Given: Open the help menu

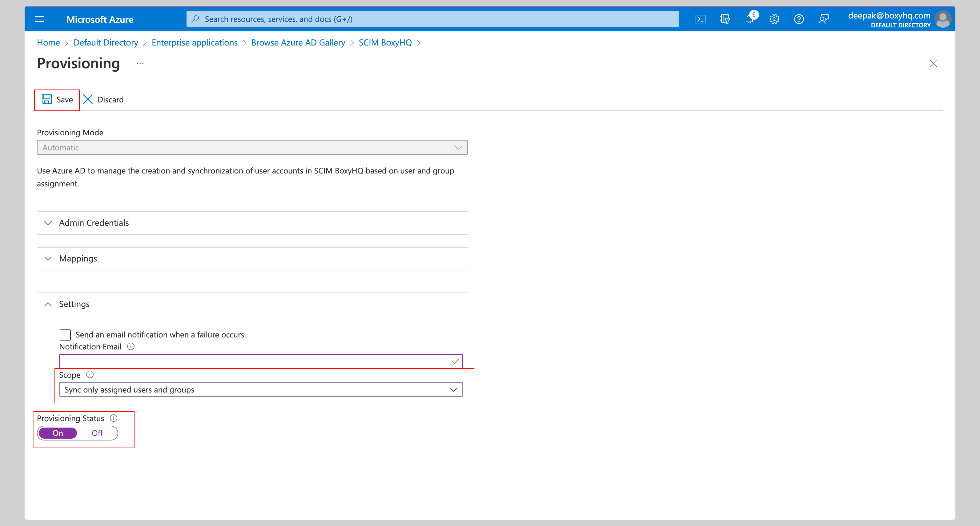Looking at the screenshot, I should (x=799, y=19).
